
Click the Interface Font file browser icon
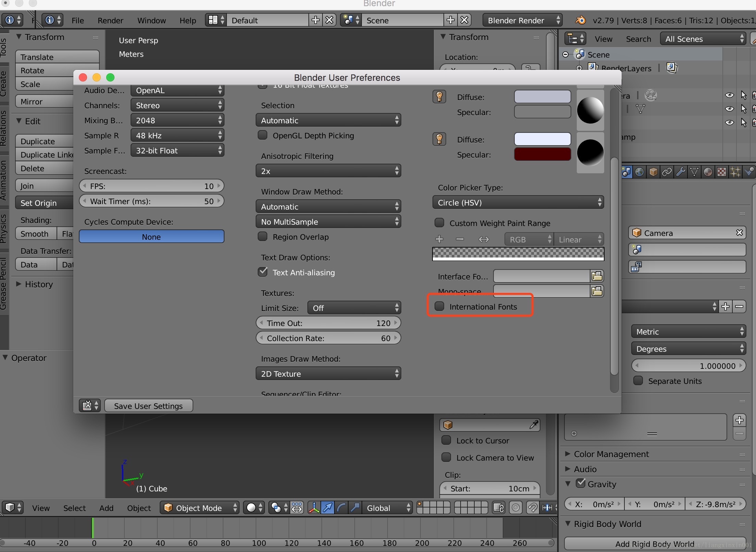pyautogui.click(x=597, y=276)
